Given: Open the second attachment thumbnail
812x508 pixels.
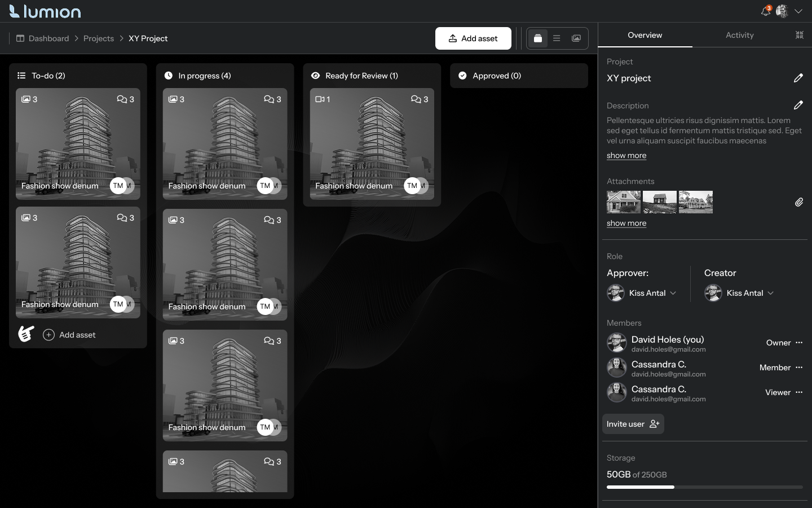Looking at the screenshot, I should [x=660, y=202].
